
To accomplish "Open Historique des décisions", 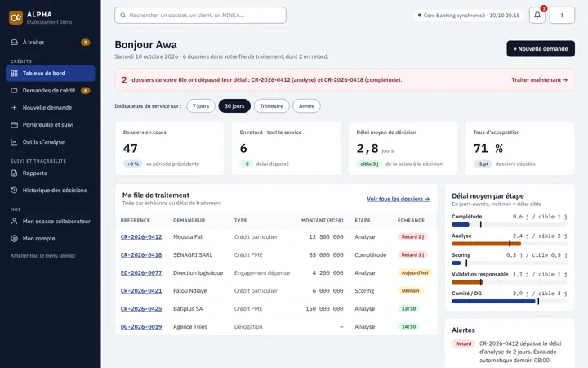I will click(51, 191).
